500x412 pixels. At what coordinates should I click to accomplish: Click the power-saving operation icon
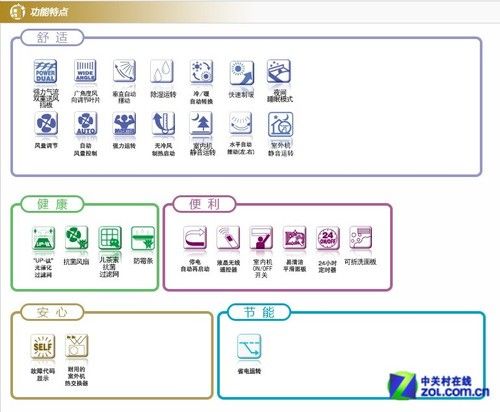pyautogui.click(x=249, y=347)
